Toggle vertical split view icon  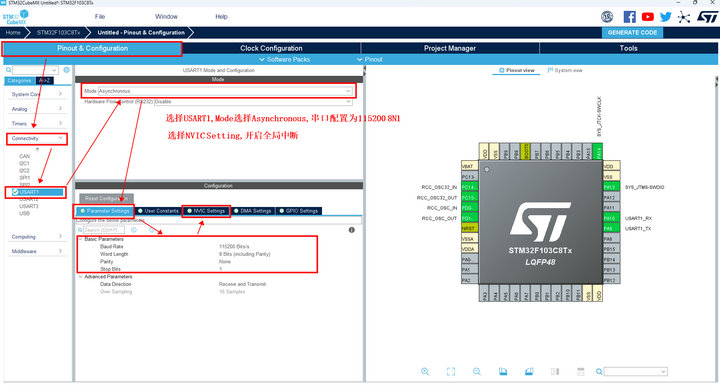tap(555, 371)
